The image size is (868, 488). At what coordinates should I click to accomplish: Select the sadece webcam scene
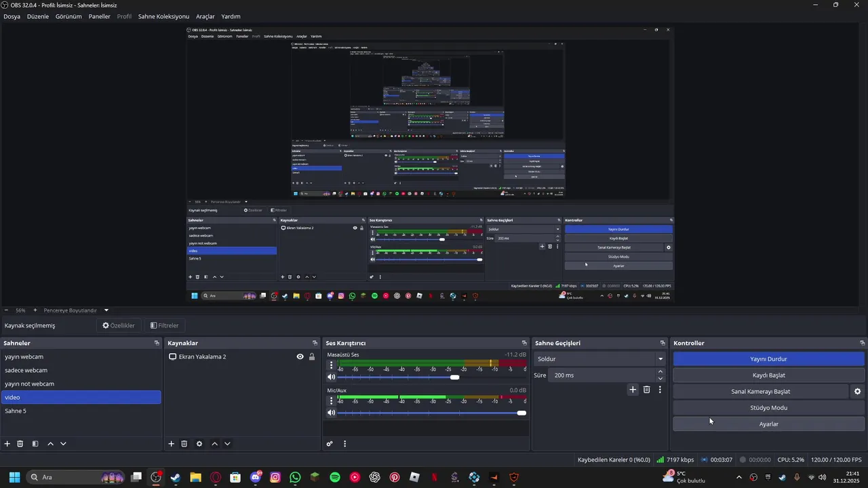(x=81, y=370)
